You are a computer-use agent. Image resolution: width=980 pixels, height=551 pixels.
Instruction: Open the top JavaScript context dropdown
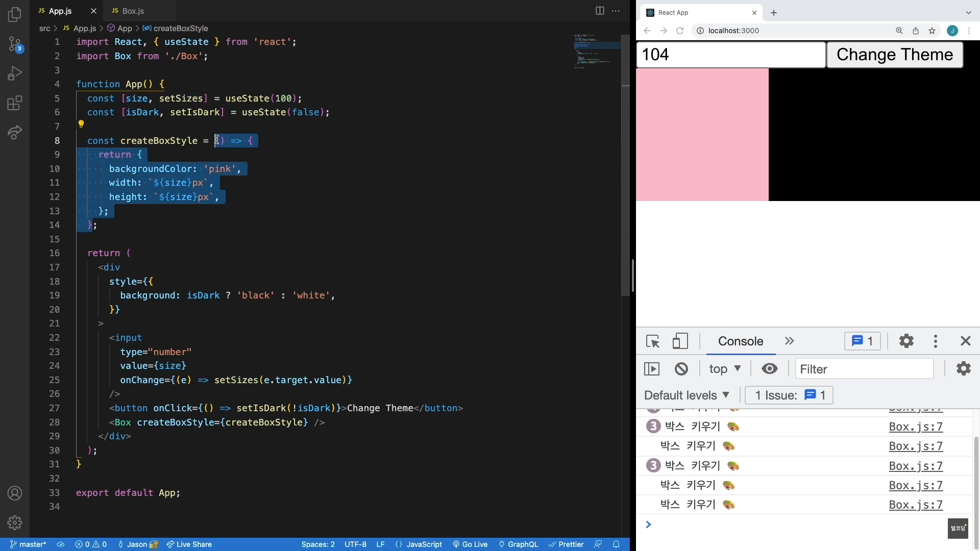pyautogui.click(x=725, y=369)
